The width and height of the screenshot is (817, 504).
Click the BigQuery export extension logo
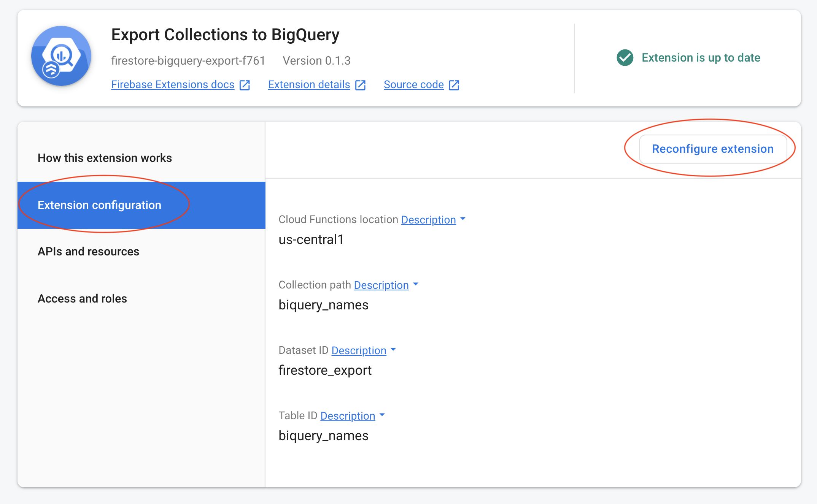[x=61, y=56]
